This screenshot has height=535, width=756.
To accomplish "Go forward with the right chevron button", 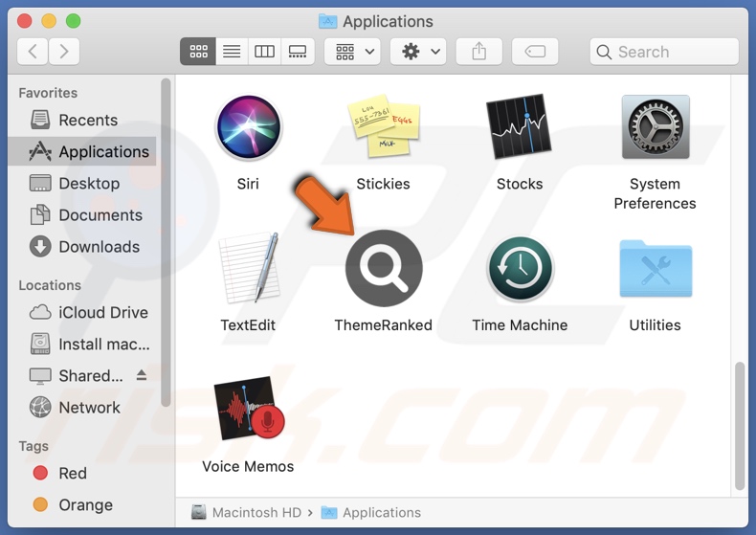I will [64, 51].
